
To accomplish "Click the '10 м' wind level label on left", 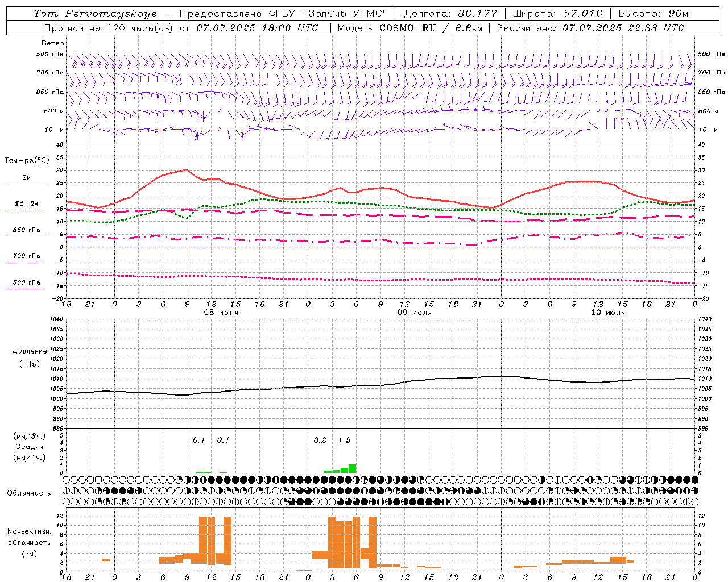I will [55, 130].
